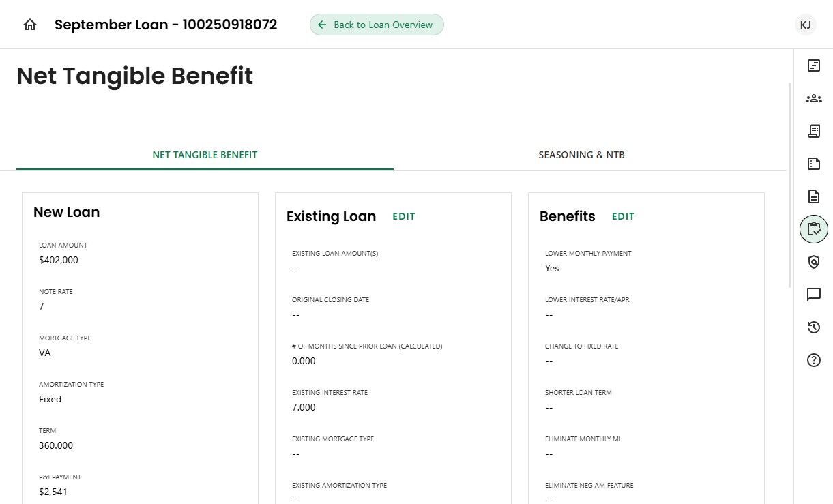Click the dotted-edge page icon in sidebar
The image size is (833, 504).
tap(813, 164)
